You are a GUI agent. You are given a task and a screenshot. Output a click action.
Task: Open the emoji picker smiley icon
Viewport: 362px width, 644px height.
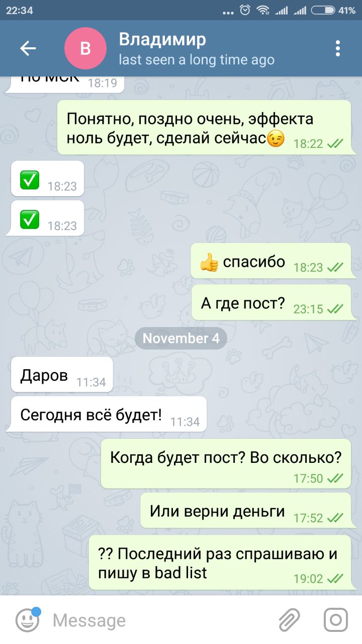(28, 620)
